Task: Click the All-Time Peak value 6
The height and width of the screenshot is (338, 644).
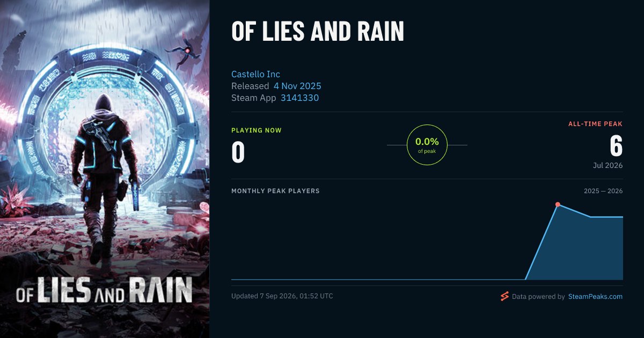Action: [616, 145]
